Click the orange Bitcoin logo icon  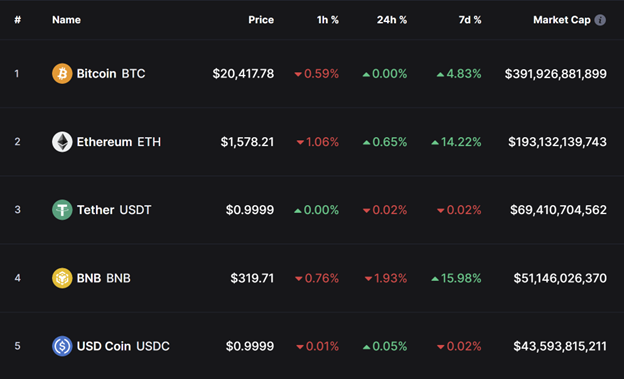62,74
